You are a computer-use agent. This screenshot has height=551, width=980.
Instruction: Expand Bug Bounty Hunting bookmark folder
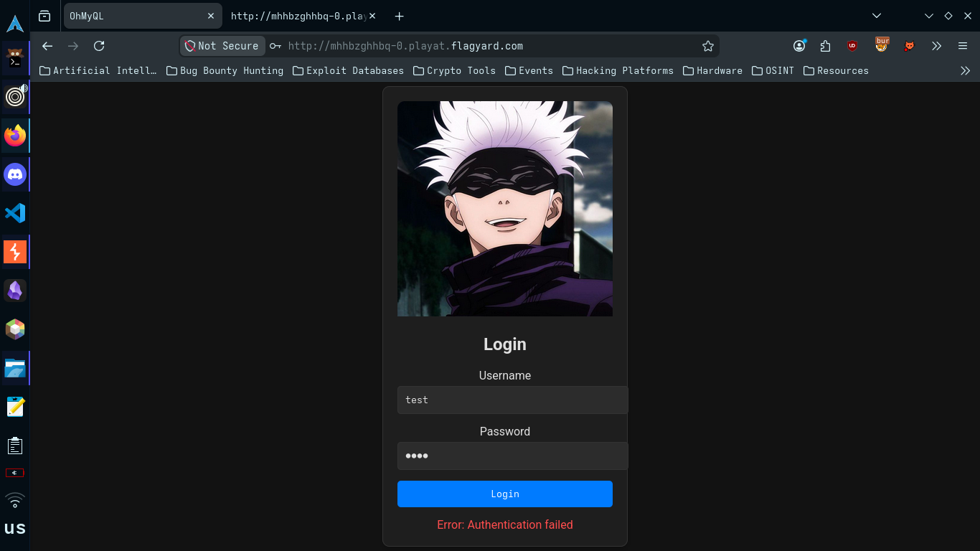(225, 70)
